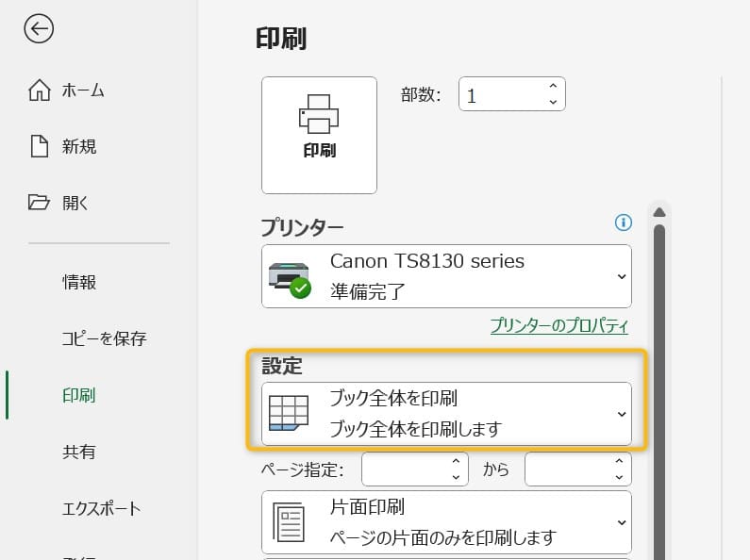The width and height of the screenshot is (750, 560).
Task: Decrease the 部数 copies count
Action: (553, 102)
